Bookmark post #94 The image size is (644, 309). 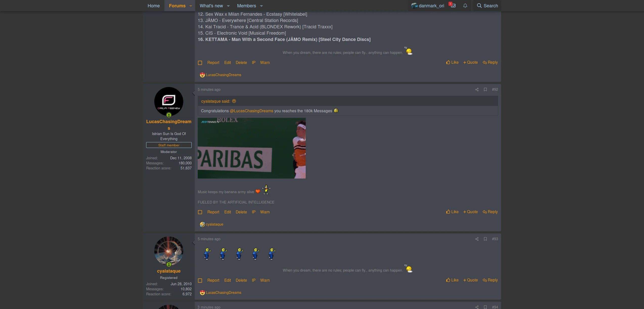485,307
